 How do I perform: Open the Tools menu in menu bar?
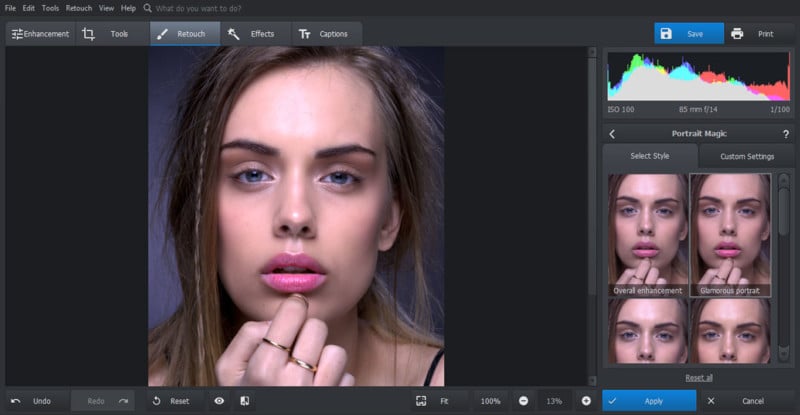click(x=50, y=8)
